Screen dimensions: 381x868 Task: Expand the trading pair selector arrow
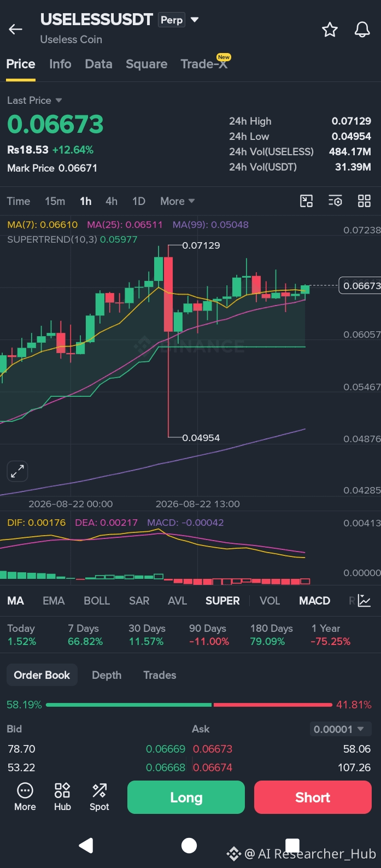pos(195,20)
